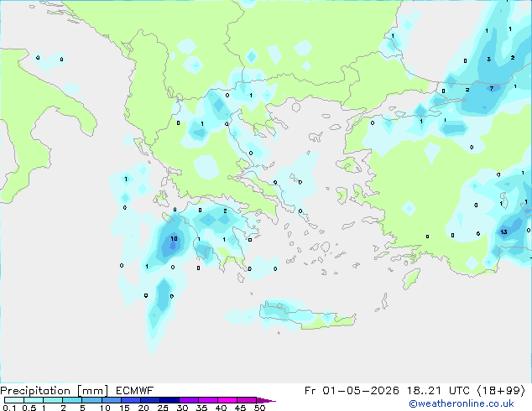532x411 pixels.
Task: Pick the 40–45 mm magenta legend swatch
Action: pyautogui.click(x=227, y=400)
